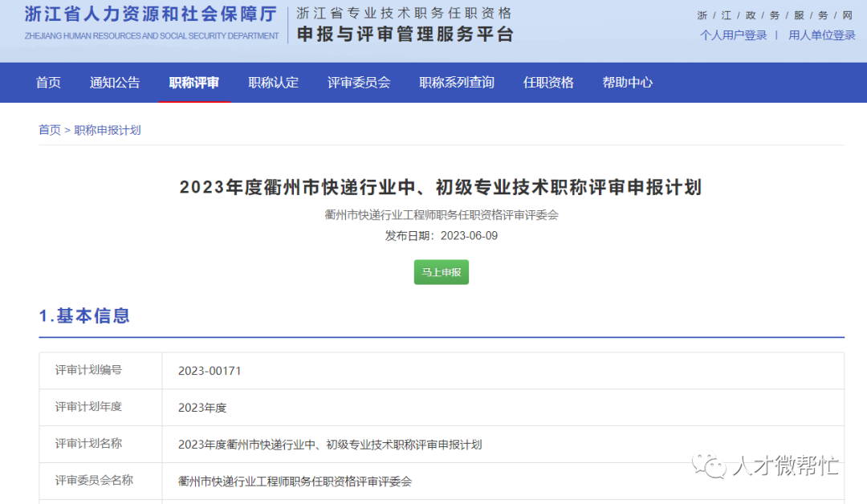Select the 衢州市快递行业工程师 committee name text
Viewport: 867px width, 504px height.
(441, 213)
